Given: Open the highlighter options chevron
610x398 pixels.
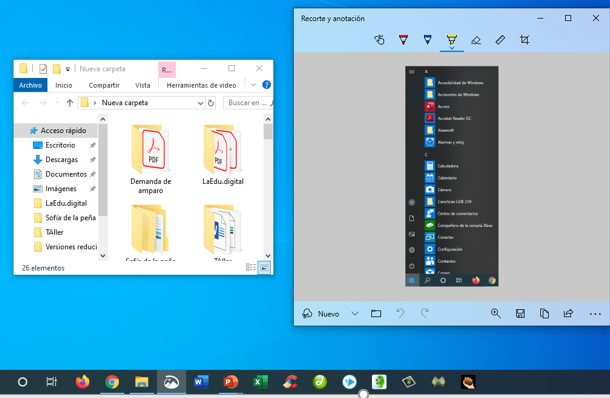Looking at the screenshot, I should point(452,48).
